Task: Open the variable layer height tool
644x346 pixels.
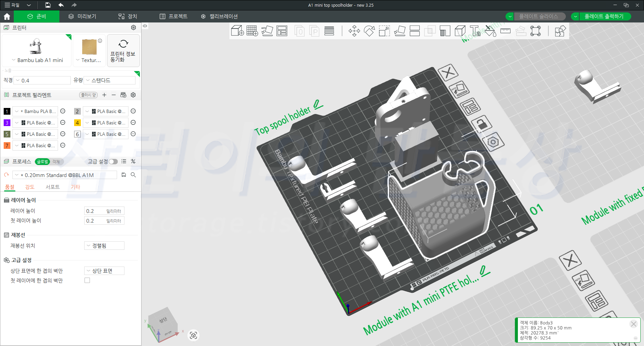Action: (x=329, y=31)
